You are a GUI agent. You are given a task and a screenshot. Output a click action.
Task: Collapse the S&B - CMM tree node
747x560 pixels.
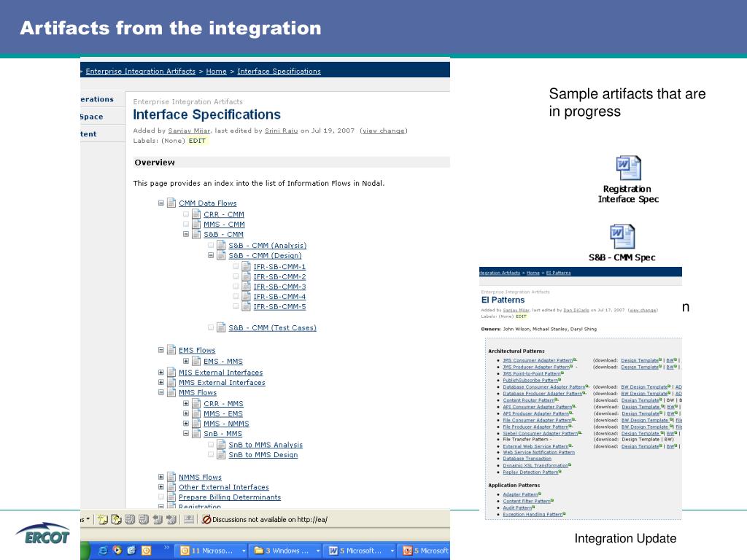tap(186, 234)
